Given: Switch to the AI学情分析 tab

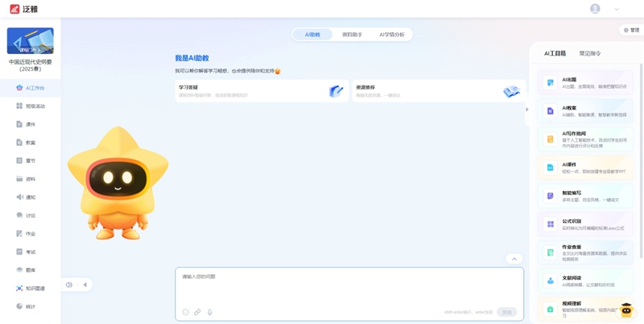Looking at the screenshot, I should click(x=392, y=35).
